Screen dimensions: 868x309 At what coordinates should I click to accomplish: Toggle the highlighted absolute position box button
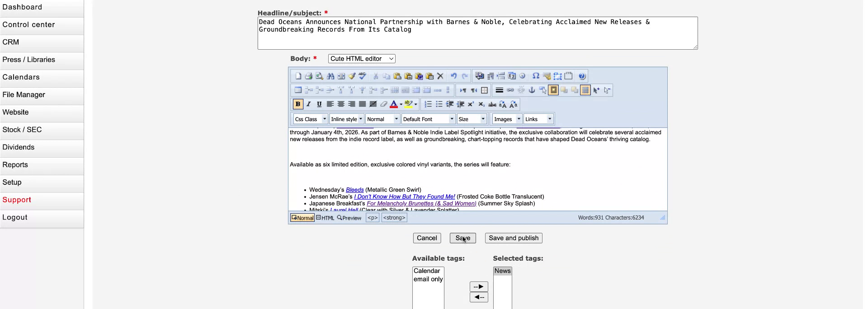[553, 90]
